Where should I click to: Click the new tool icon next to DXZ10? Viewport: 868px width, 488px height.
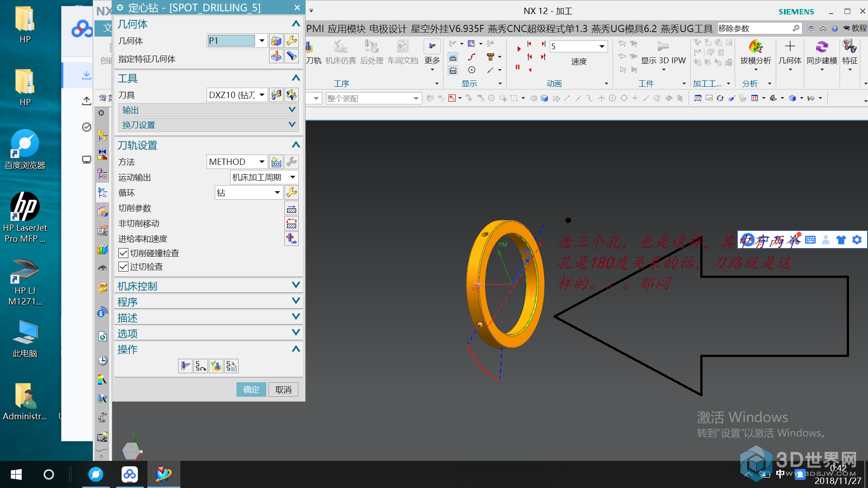coord(276,95)
